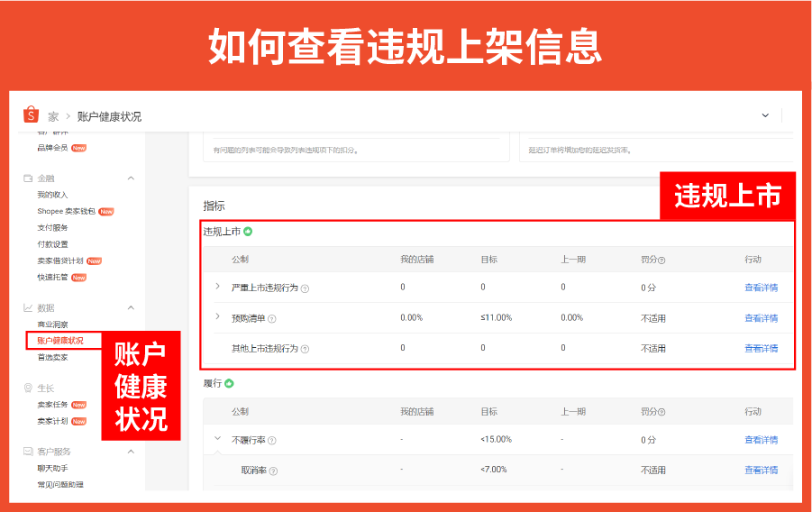Click help icon next to 取消率
The image size is (812, 512).
click(273, 471)
